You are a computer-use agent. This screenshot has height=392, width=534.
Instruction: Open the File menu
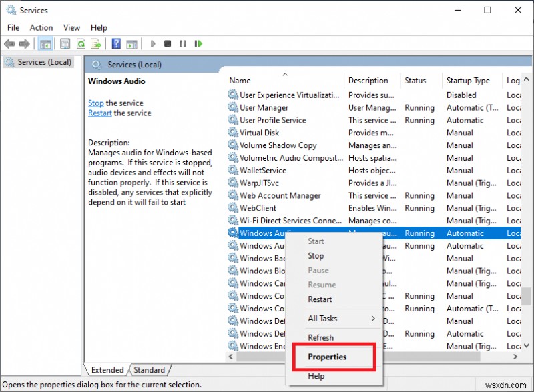[13, 27]
